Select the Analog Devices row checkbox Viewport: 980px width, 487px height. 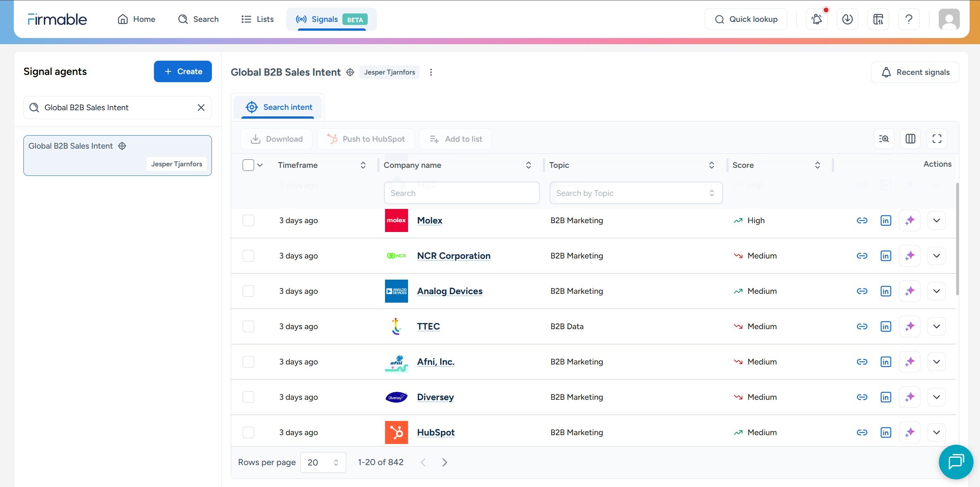point(248,291)
